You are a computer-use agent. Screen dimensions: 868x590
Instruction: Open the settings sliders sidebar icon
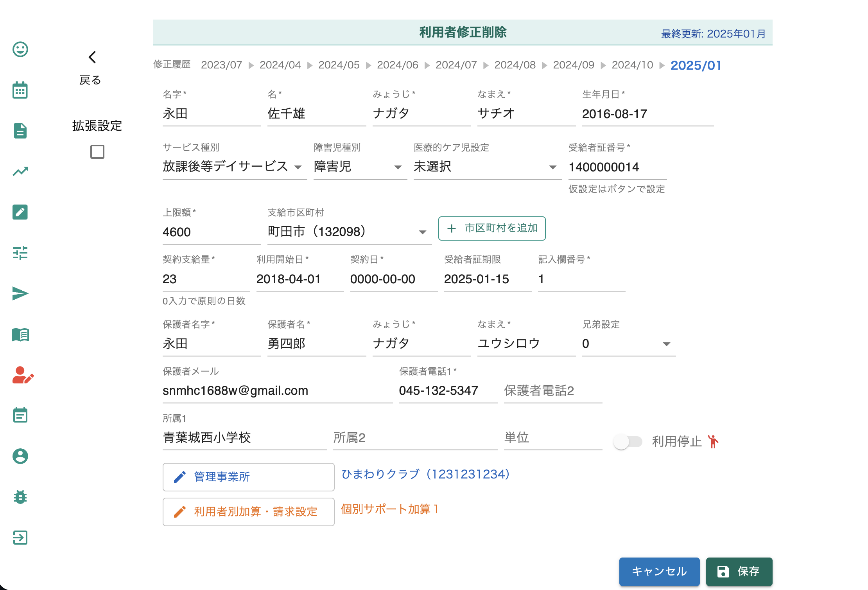tap(20, 253)
